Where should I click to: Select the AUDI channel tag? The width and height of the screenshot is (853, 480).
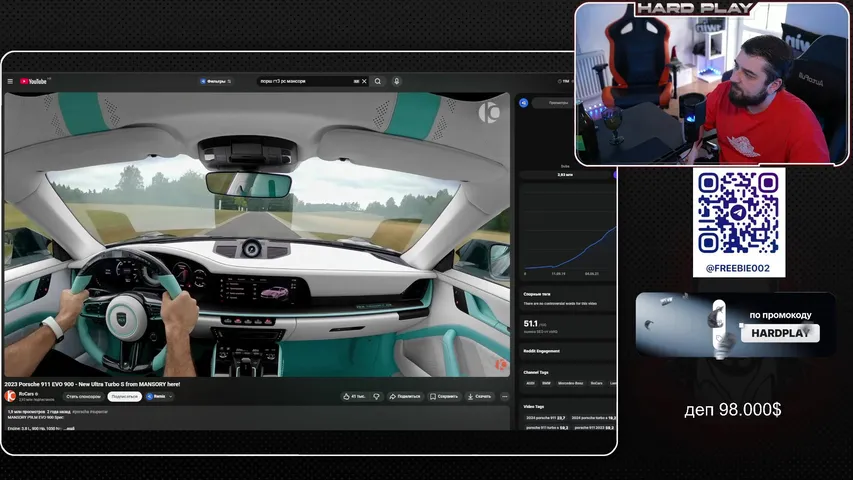click(x=530, y=383)
